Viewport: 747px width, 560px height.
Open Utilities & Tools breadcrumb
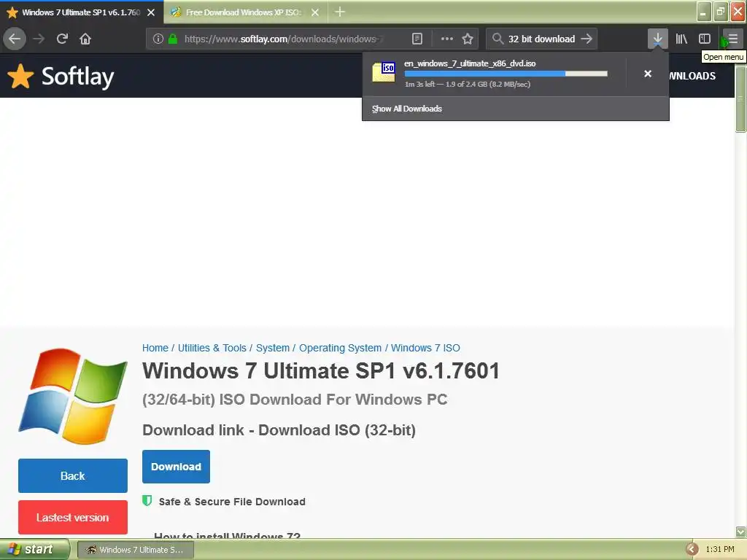tap(212, 348)
